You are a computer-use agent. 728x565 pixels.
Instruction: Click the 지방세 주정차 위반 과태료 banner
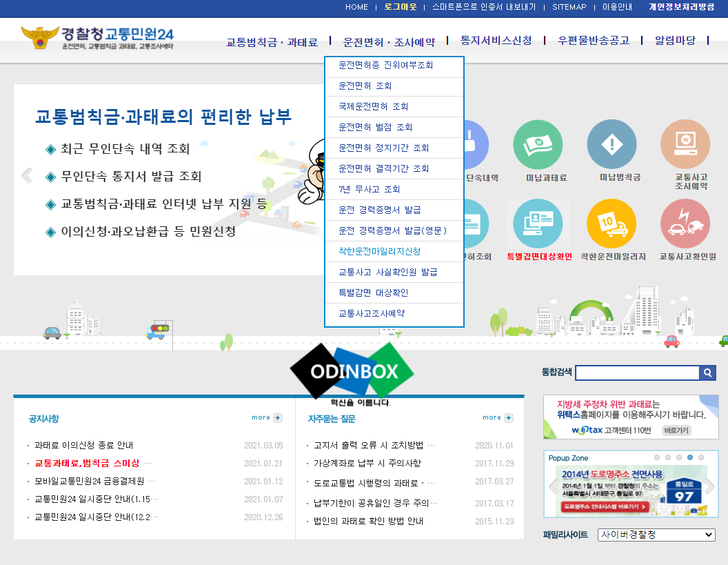631,417
